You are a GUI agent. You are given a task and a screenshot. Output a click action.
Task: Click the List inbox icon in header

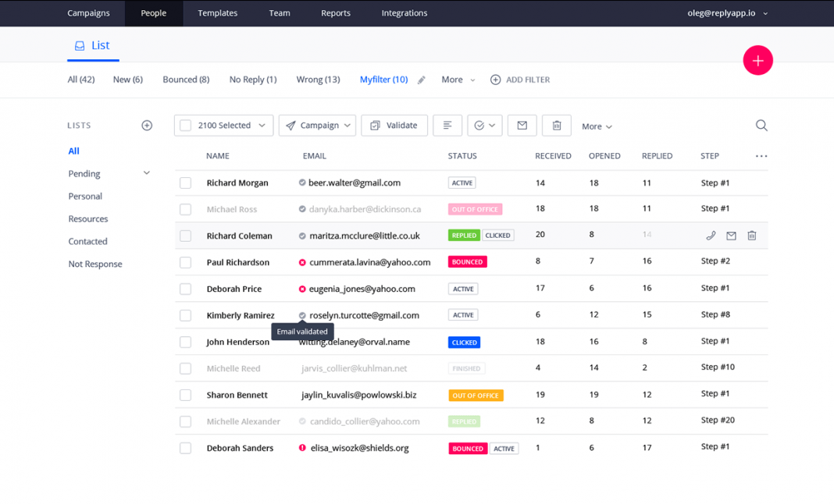tap(80, 46)
